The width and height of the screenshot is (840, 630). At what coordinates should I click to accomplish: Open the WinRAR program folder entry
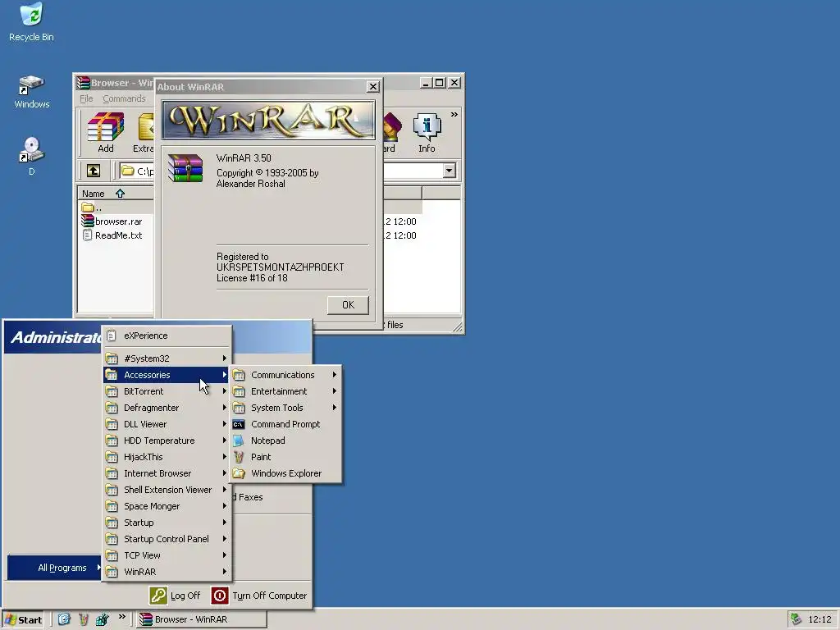[x=167, y=572]
